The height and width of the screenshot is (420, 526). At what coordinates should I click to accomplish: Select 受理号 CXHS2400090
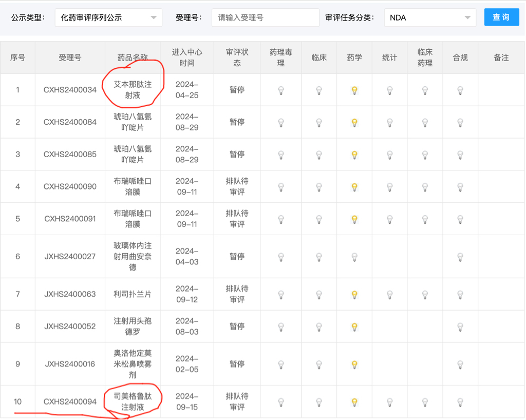point(70,186)
